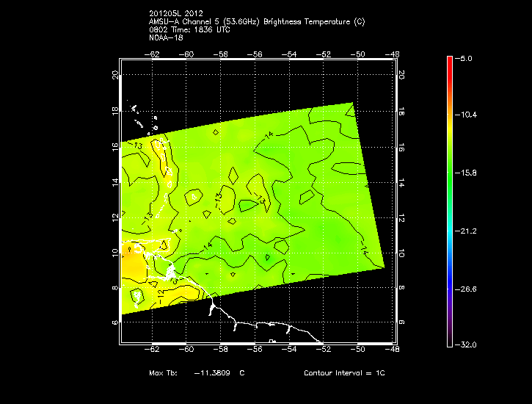
Task: Click the -48 longitude label on top axis
Action: [393, 54]
